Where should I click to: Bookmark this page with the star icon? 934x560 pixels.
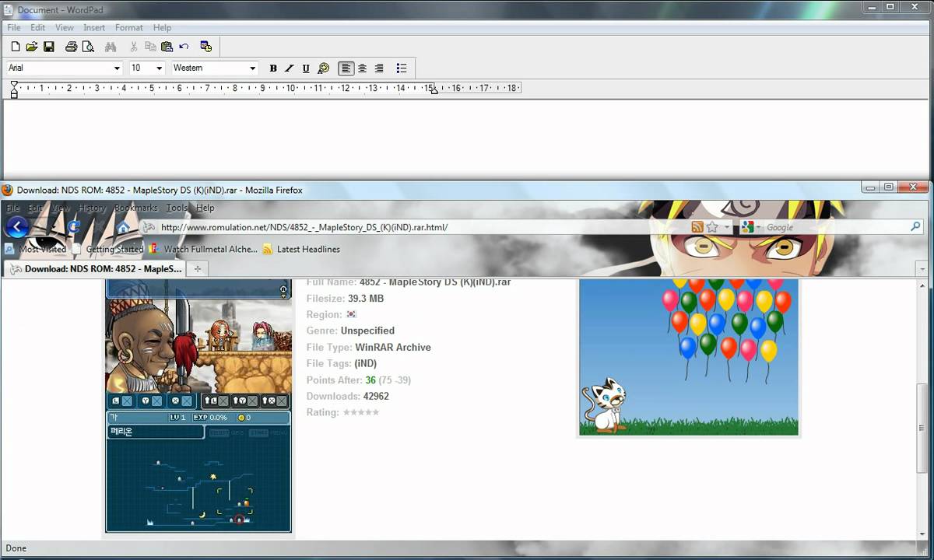712,227
